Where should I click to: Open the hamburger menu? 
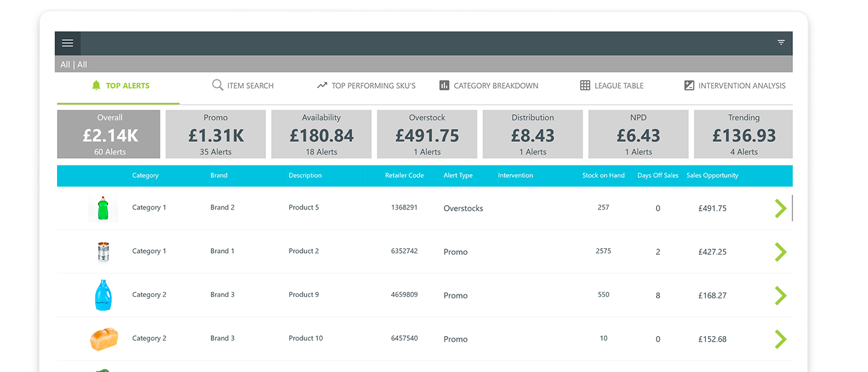(x=68, y=43)
